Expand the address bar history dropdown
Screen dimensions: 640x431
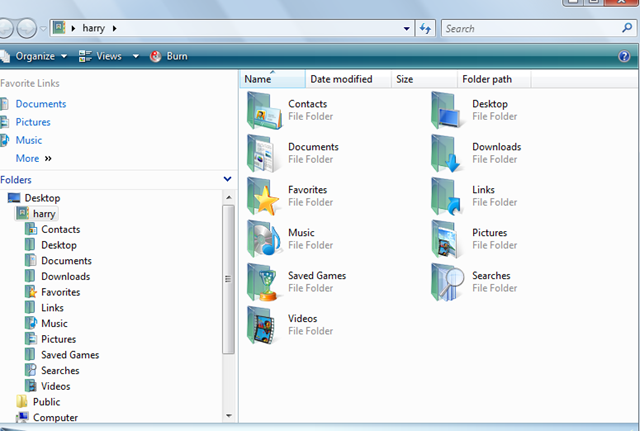407,29
